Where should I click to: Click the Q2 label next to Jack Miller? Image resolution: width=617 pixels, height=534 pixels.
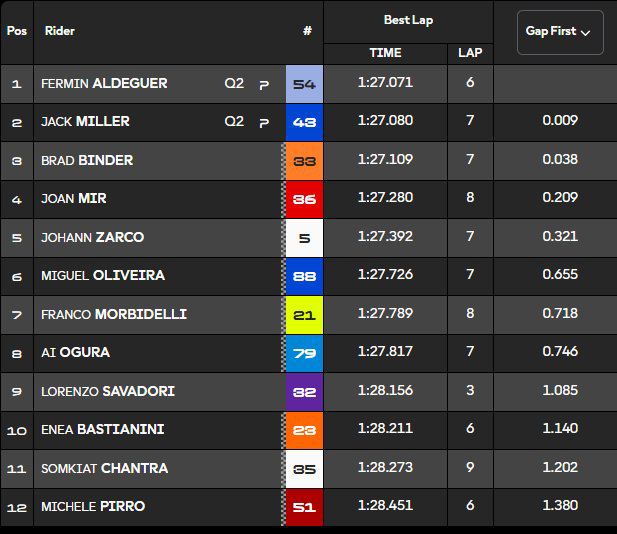(x=234, y=122)
